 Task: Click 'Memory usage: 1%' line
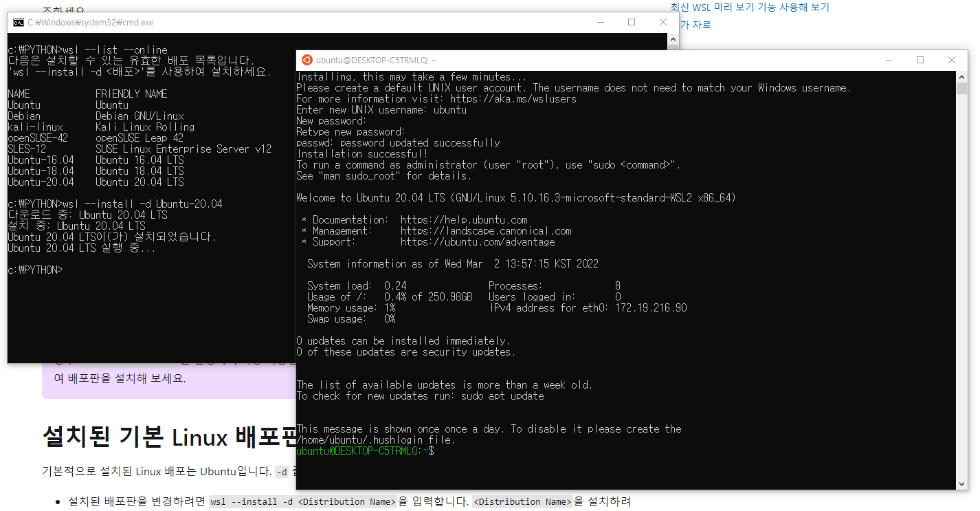pos(351,308)
